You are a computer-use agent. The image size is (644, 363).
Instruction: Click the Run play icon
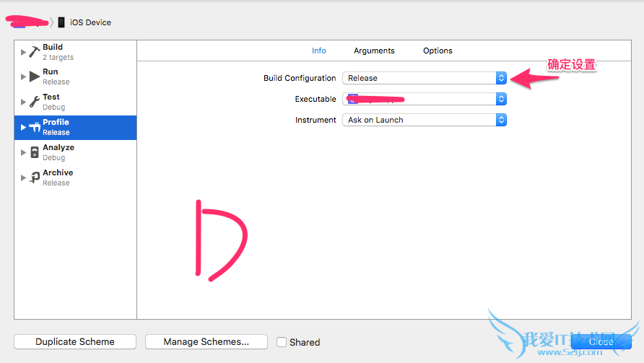35,76
